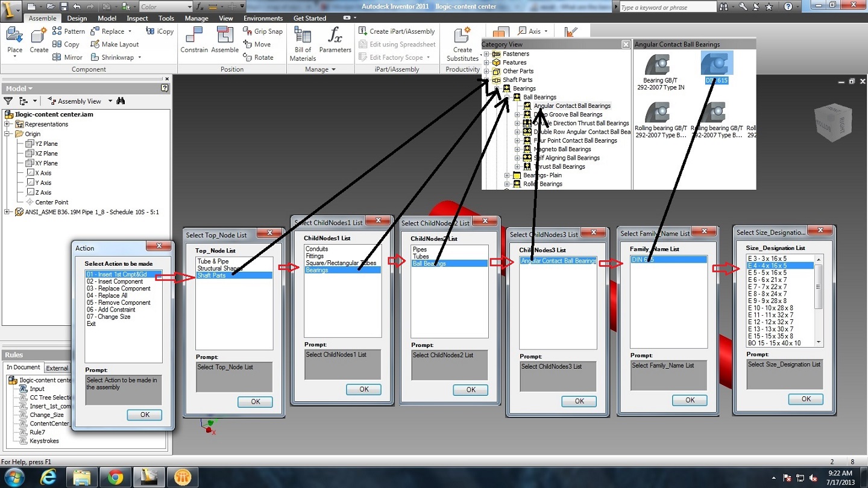Image resolution: width=868 pixels, height=488 pixels.
Task: Click the Make Layout tool
Action: coord(115,45)
